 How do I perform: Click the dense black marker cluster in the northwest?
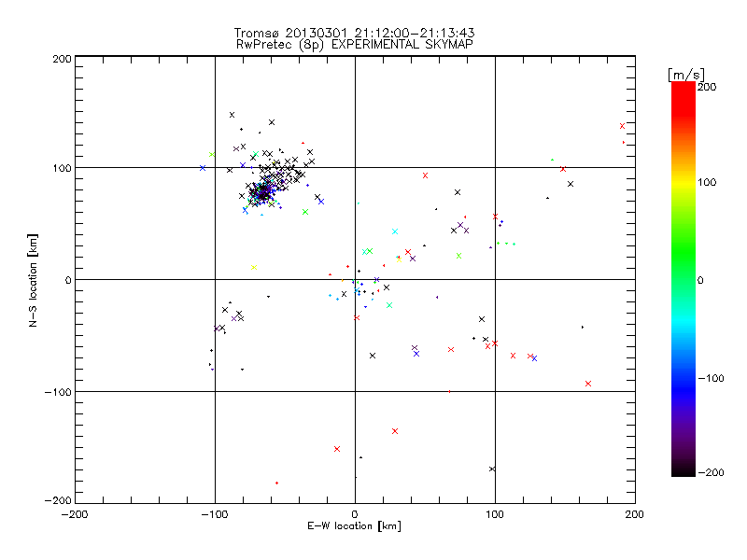click(x=263, y=192)
